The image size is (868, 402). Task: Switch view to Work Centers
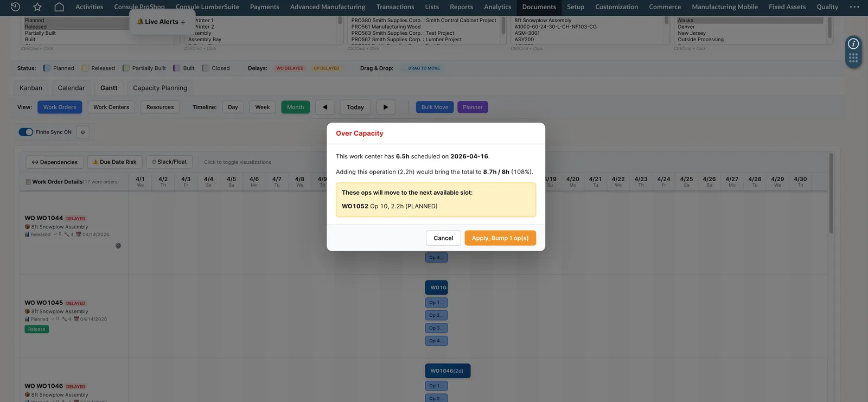point(111,107)
